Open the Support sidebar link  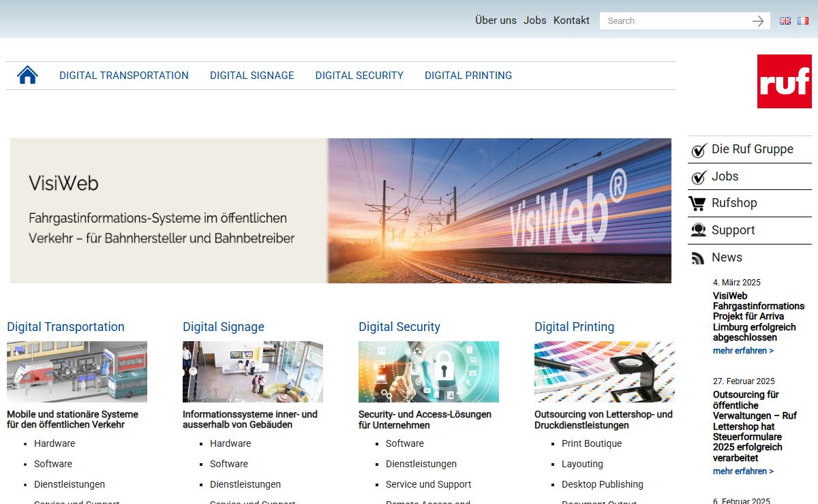tap(733, 230)
